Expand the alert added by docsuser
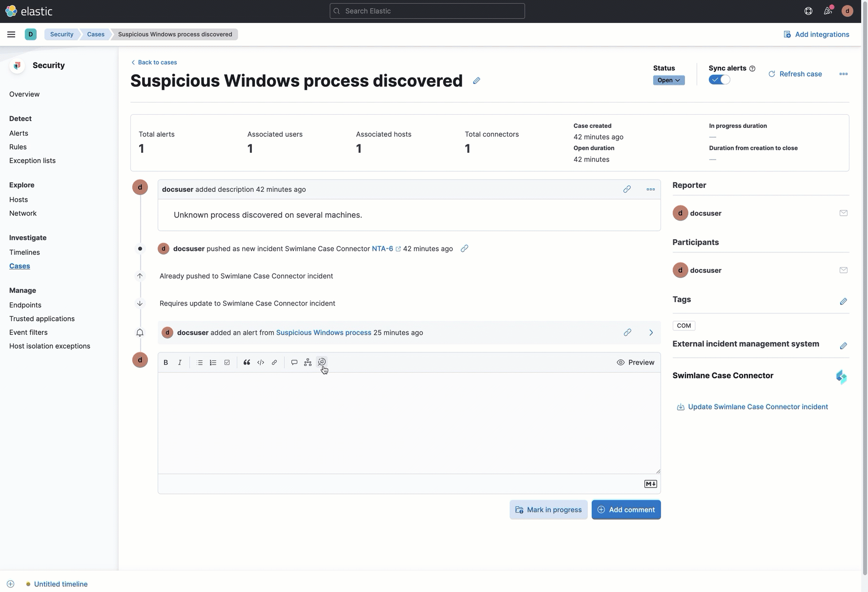This screenshot has width=868, height=592. point(651,332)
